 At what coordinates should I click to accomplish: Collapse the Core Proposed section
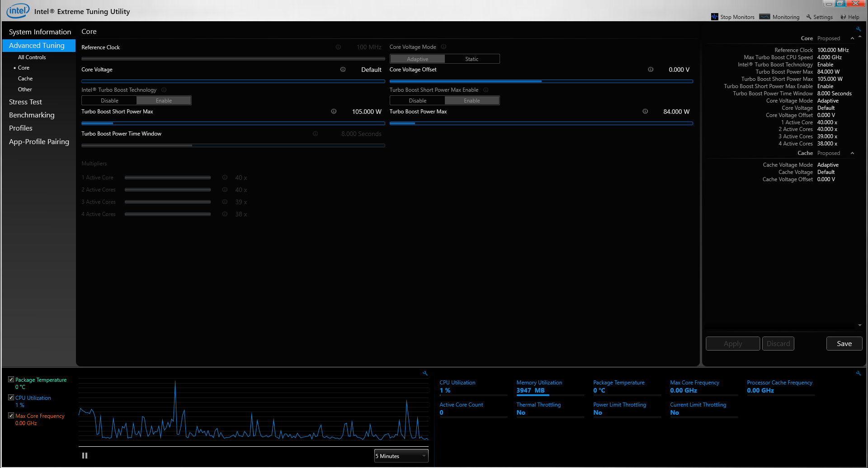[852, 38]
